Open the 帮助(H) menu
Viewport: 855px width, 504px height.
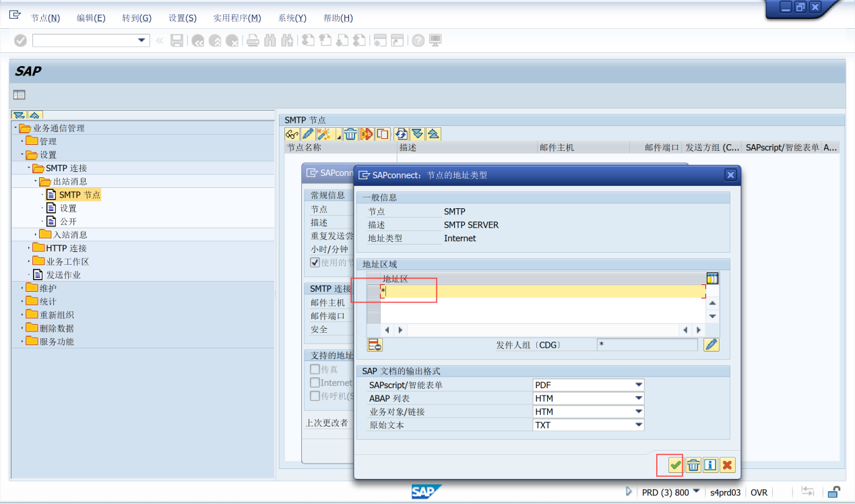pyautogui.click(x=338, y=18)
